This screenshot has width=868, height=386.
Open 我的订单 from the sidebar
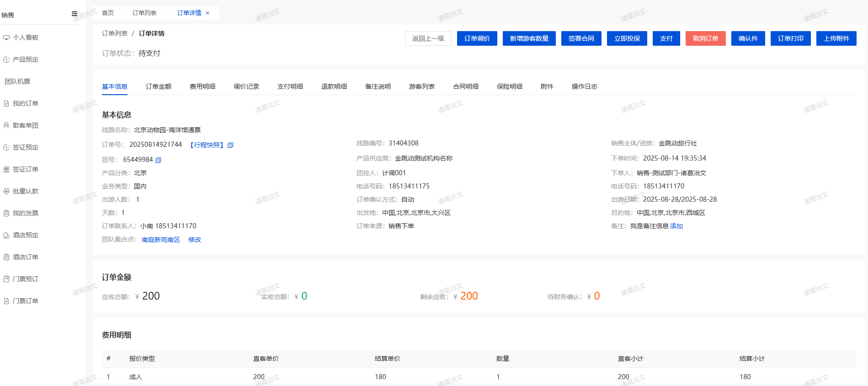[x=26, y=103]
